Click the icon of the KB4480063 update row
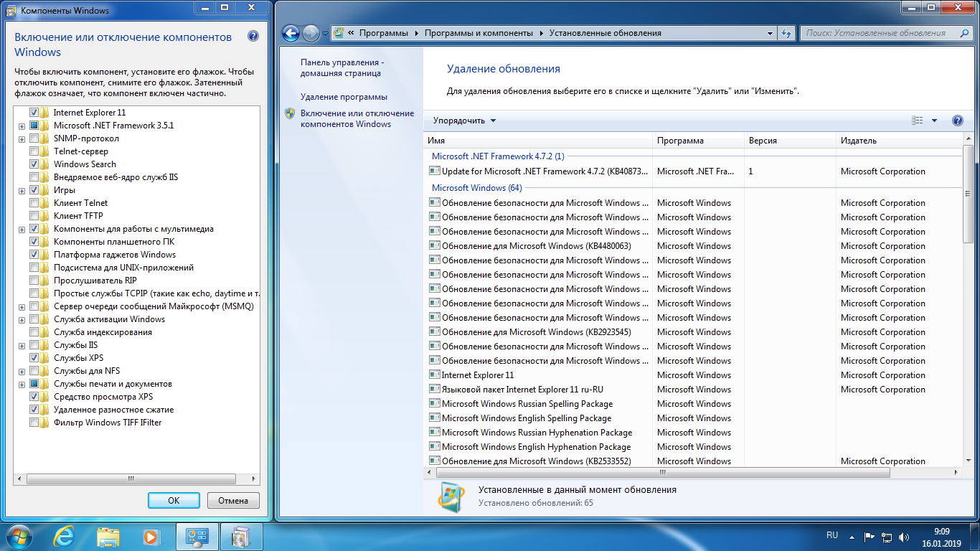This screenshot has height=551, width=980. [x=434, y=245]
